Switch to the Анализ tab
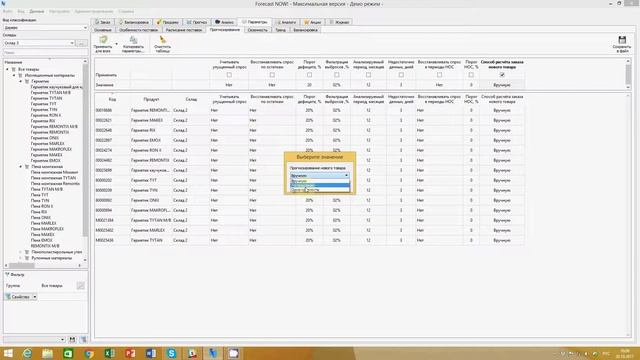The width and height of the screenshot is (640, 360). click(x=224, y=22)
